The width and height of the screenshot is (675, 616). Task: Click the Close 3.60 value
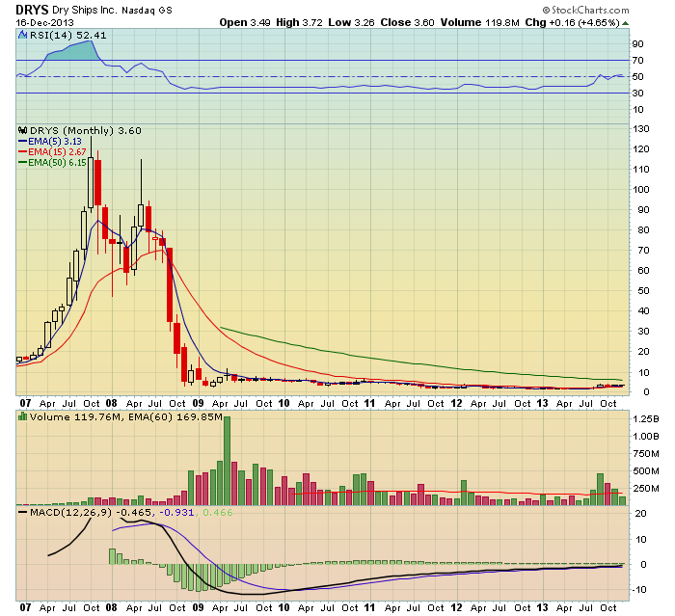(407, 22)
